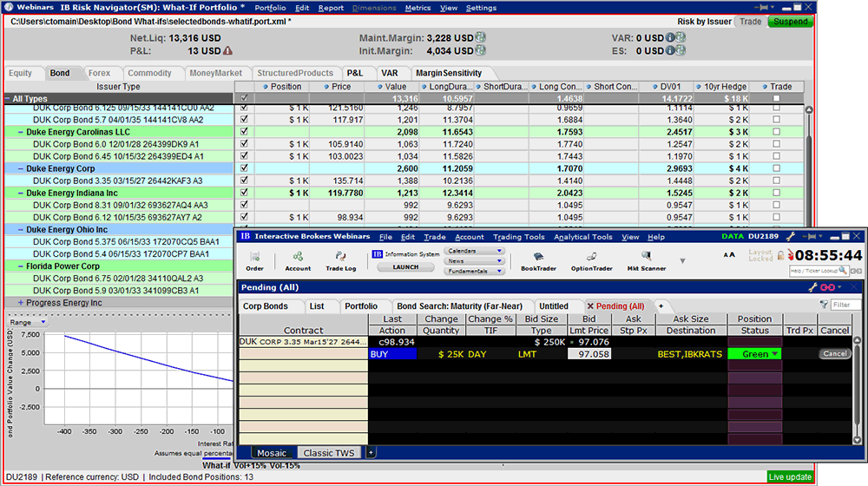Toggle checkbox for DUK Corp Bond 3.35 03/15/27
868x486 pixels.
coord(244,181)
